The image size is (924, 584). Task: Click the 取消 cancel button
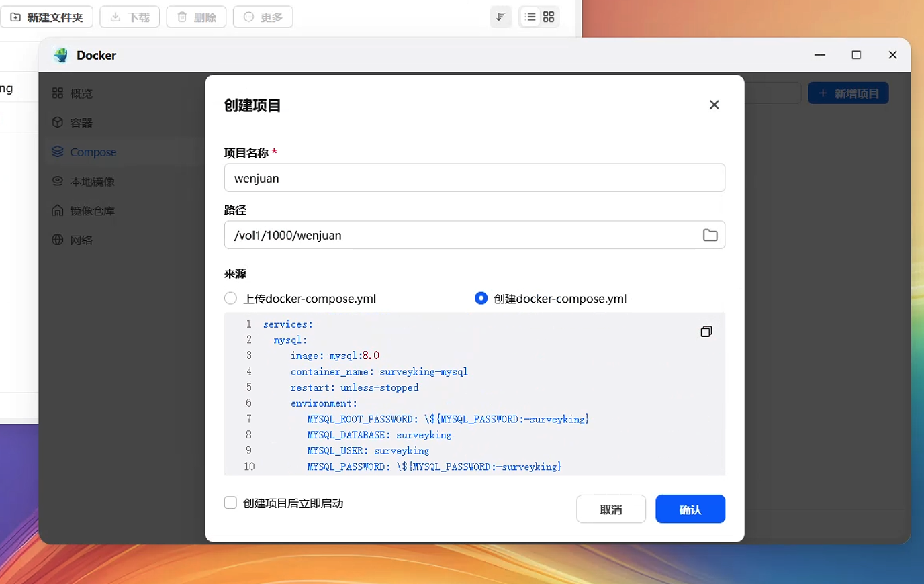point(611,509)
